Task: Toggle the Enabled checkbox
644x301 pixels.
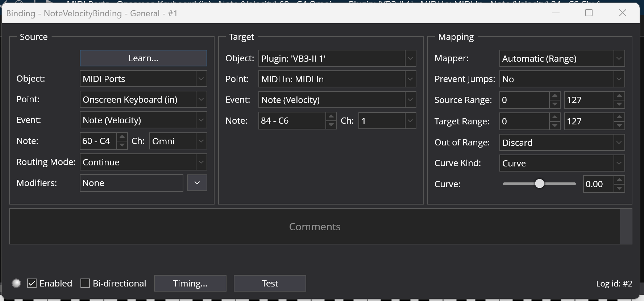Action: coord(32,283)
